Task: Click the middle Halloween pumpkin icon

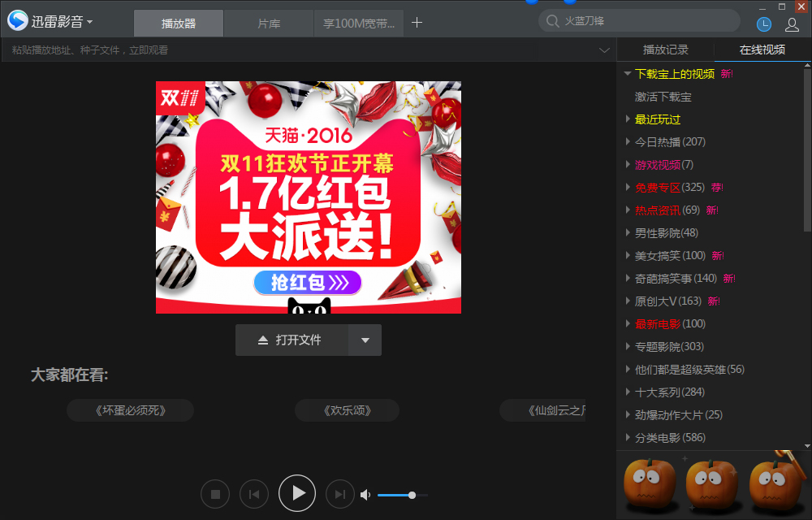Action: 711,485
